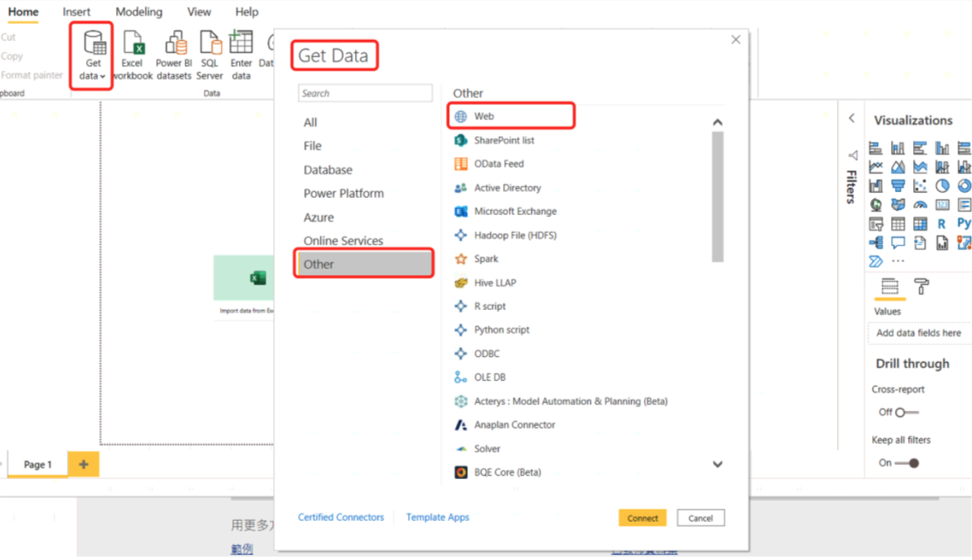Viewport: 972px width, 560px height.
Task: Open the Azure connector category
Action: point(318,217)
